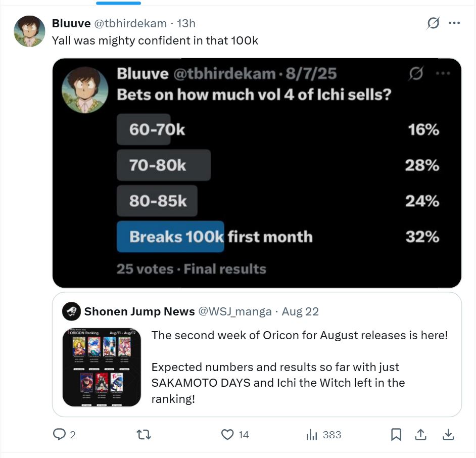The height and width of the screenshot is (458, 476).
Task: Open the embedded poll screenshot image
Action: coord(257,173)
